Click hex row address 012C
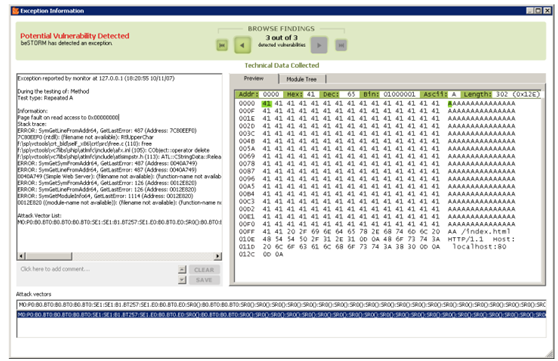Viewport: 558px width, 361px height. pyautogui.click(x=247, y=254)
